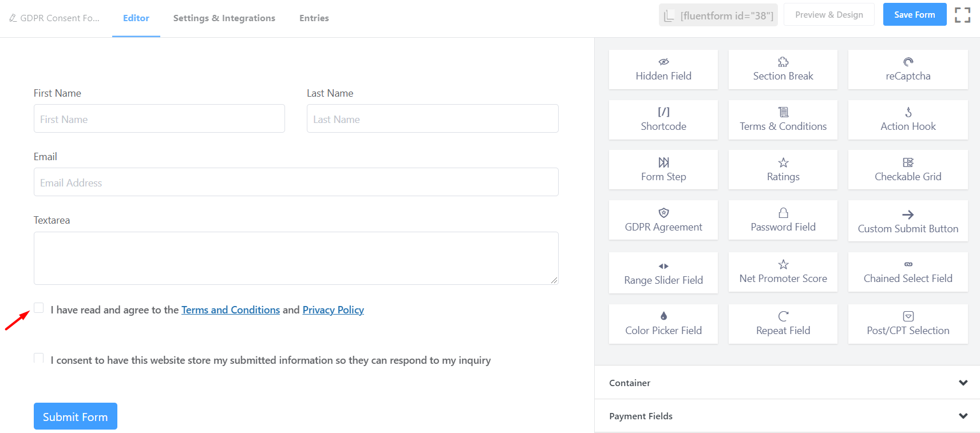Add a Repeat Field element

783,324
